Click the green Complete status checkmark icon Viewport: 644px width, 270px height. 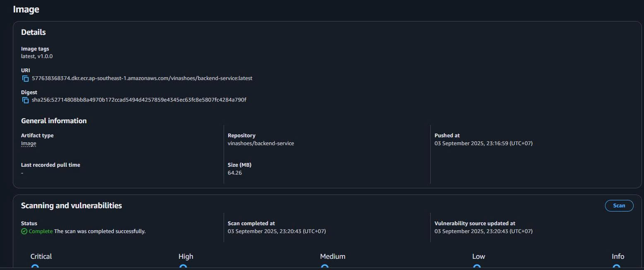(x=24, y=231)
